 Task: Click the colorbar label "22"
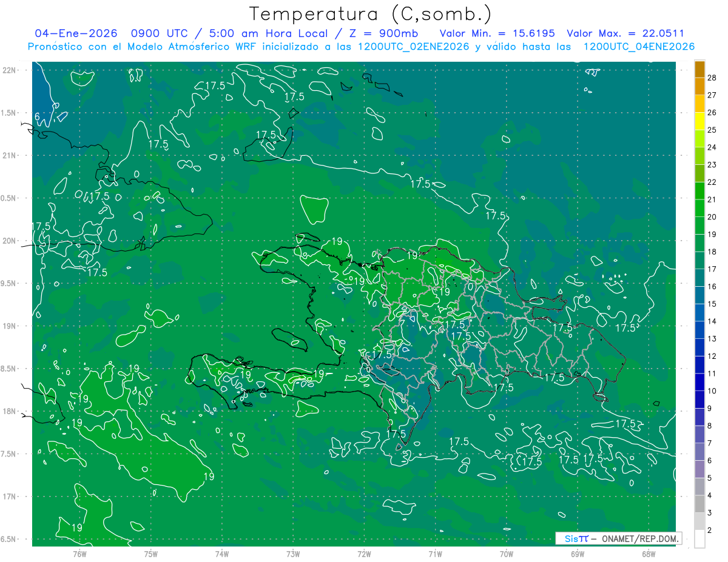point(712,182)
